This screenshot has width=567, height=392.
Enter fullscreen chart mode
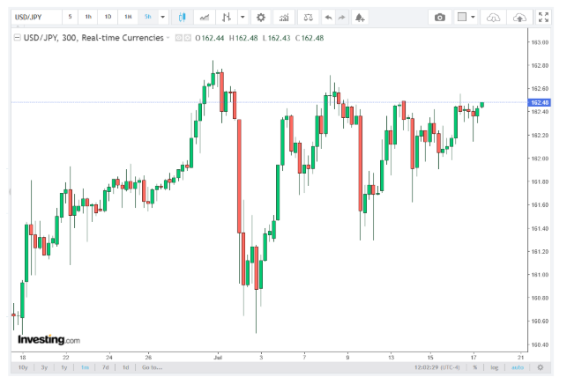[543, 17]
